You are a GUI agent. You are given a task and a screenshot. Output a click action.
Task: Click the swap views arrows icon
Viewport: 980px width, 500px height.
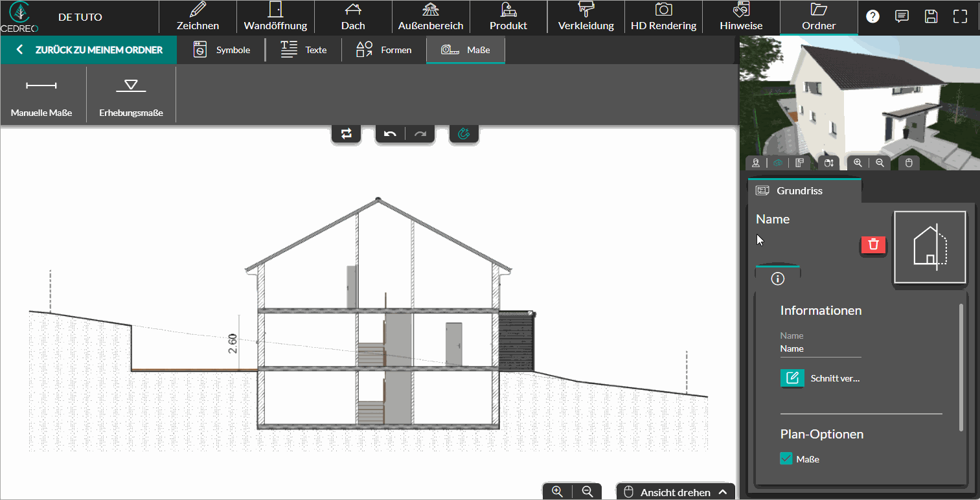(x=347, y=133)
